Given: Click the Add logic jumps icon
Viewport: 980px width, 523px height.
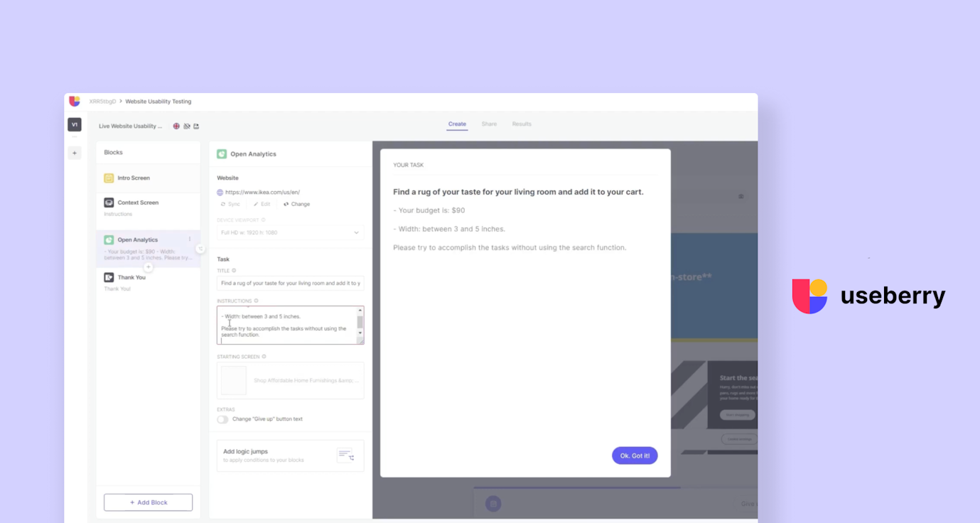Looking at the screenshot, I should 347,455.
